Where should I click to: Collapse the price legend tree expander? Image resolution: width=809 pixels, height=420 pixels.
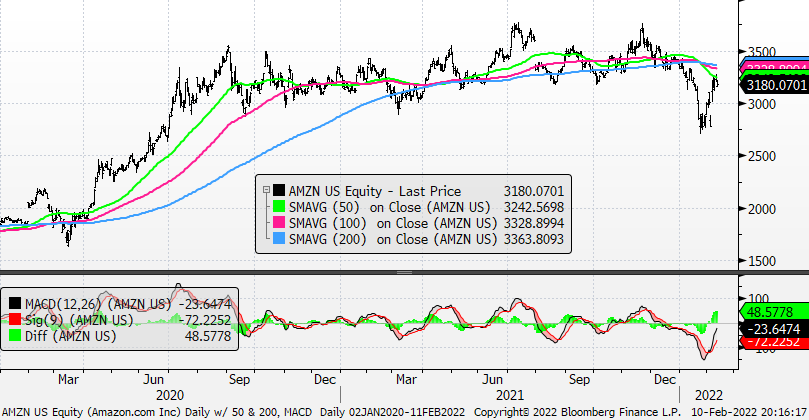coord(266,190)
